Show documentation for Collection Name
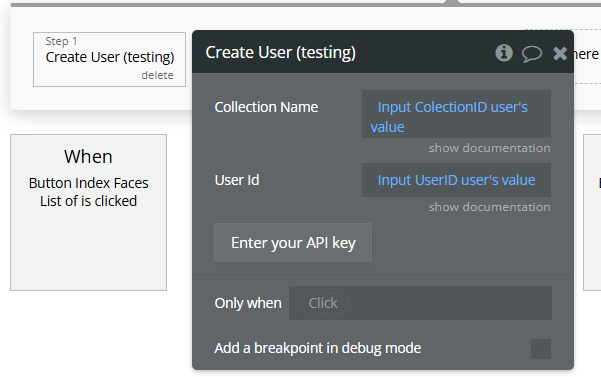601x377 pixels. point(489,148)
